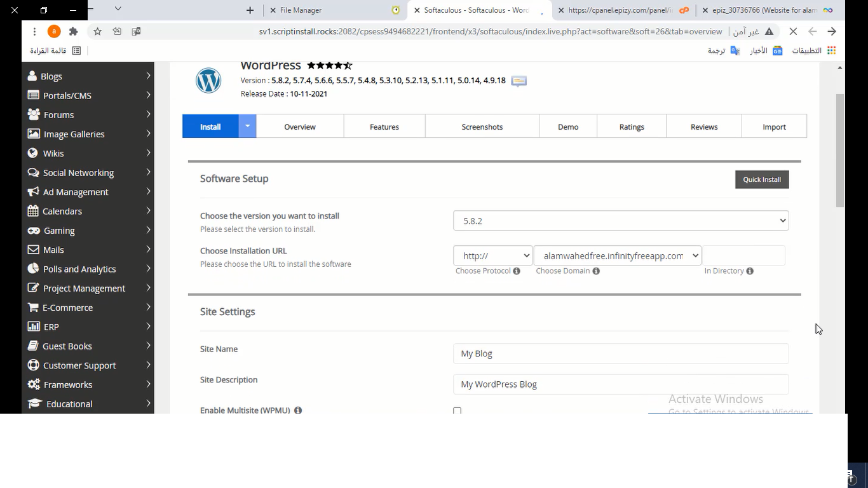Open the http:// protocol dropdown

point(492,255)
